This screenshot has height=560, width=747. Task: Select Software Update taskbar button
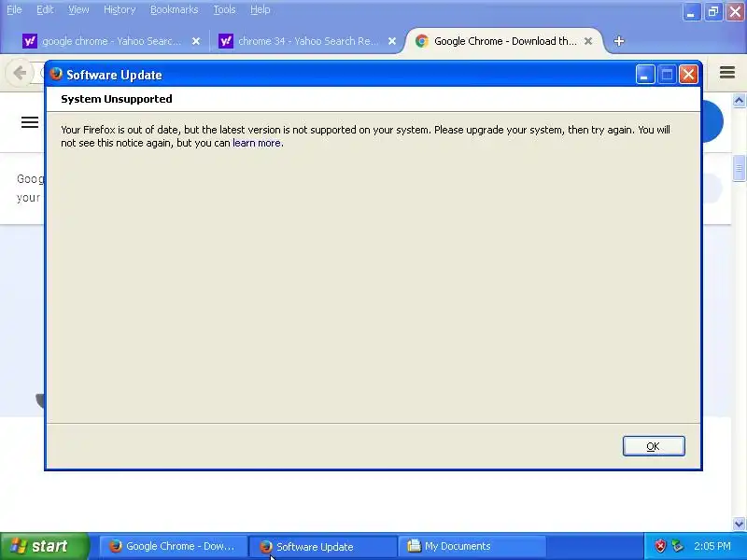(x=323, y=546)
